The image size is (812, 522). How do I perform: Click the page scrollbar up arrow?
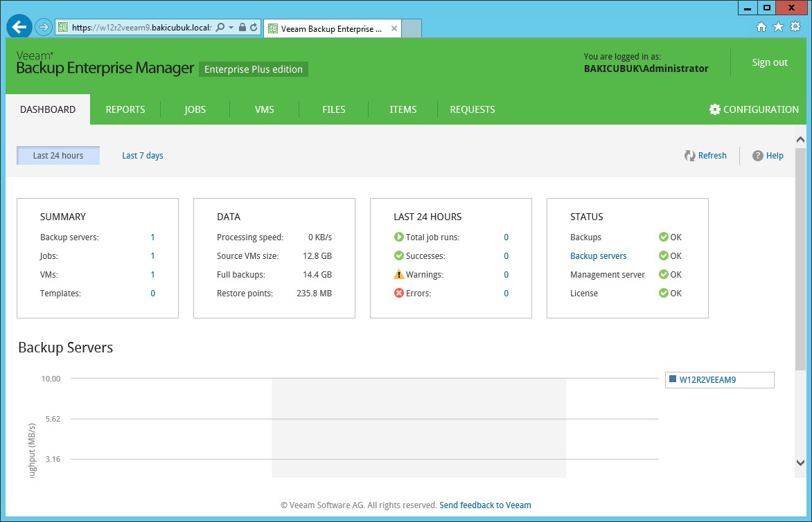pyautogui.click(x=800, y=139)
